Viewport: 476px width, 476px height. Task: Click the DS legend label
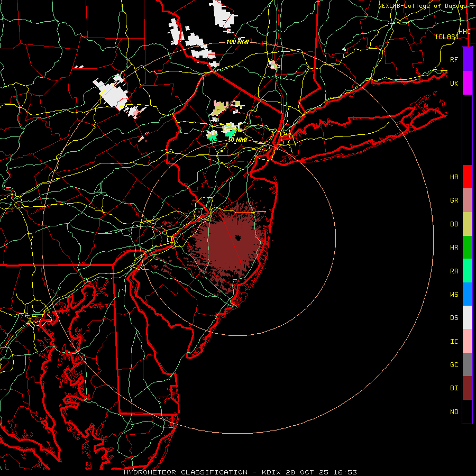click(454, 318)
